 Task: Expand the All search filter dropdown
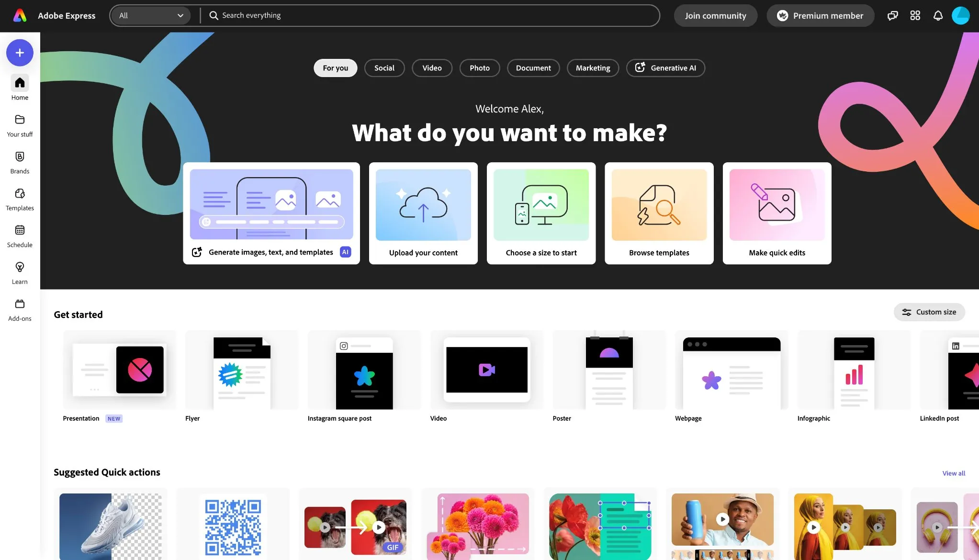click(x=150, y=16)
